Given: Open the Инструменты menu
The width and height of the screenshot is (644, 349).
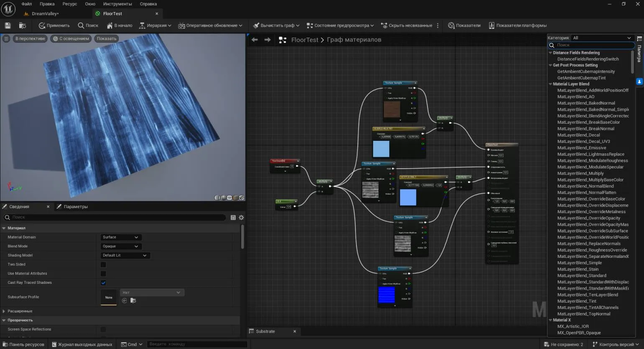Looking at the screenshot, I should (x=117, y=4).
